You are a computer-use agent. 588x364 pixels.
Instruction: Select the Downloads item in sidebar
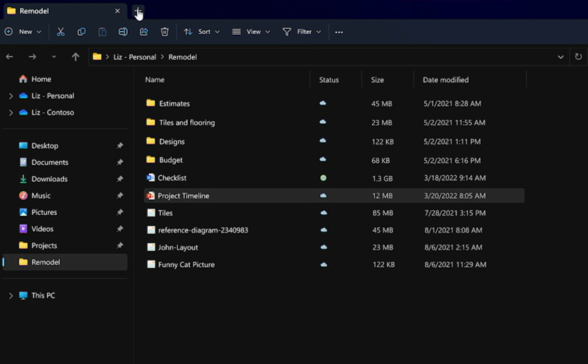pos(49,179)
